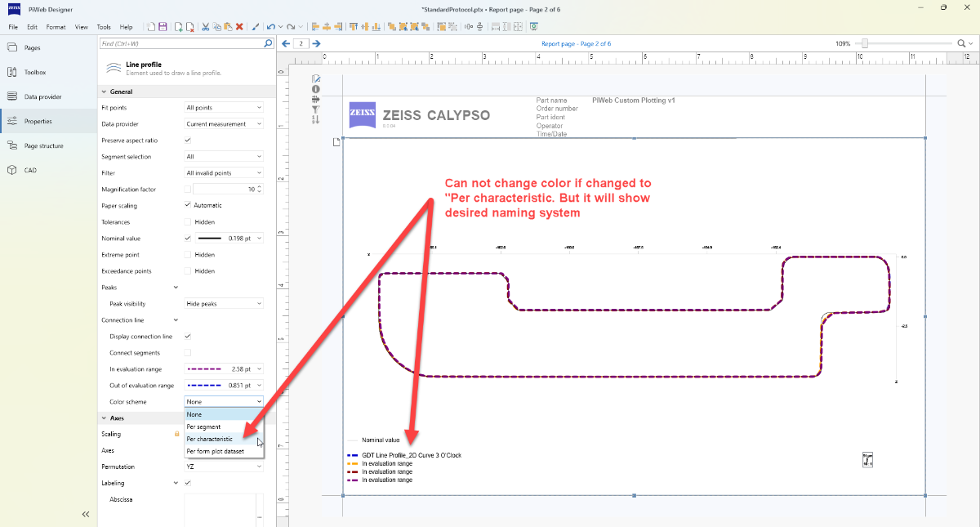980x527 pixels.
Task: Open the Toolbox panel
Action: point(35,72)
